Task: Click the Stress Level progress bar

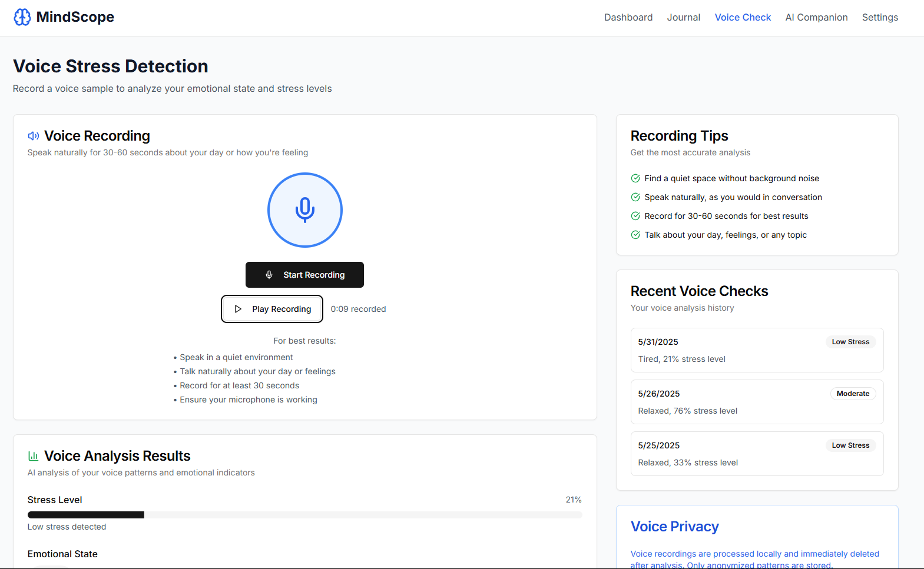Action: [305, 515]
